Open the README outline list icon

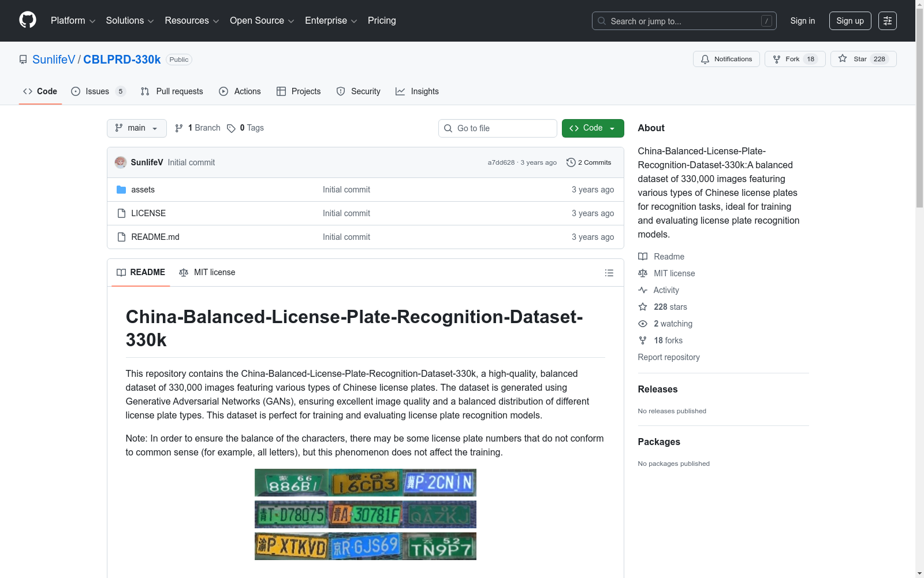point(609,273)
